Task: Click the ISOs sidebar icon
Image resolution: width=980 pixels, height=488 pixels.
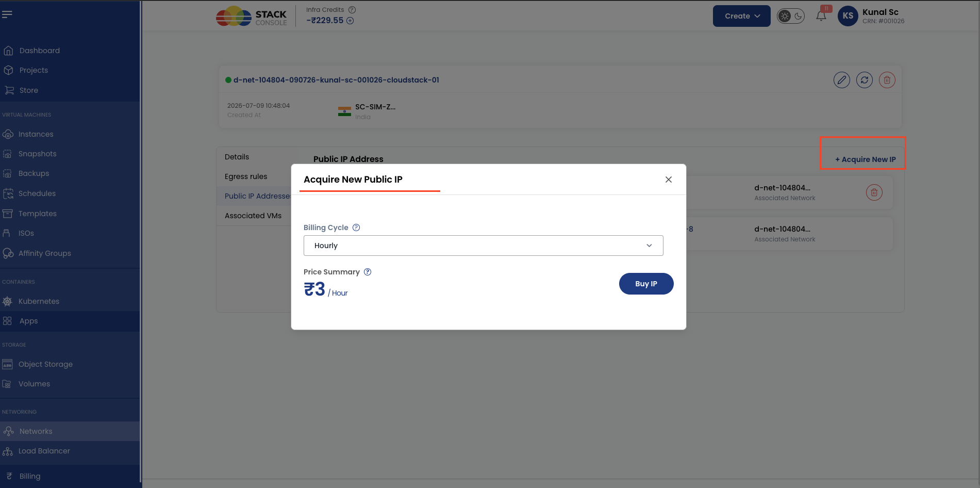Action: pos(7,233)
